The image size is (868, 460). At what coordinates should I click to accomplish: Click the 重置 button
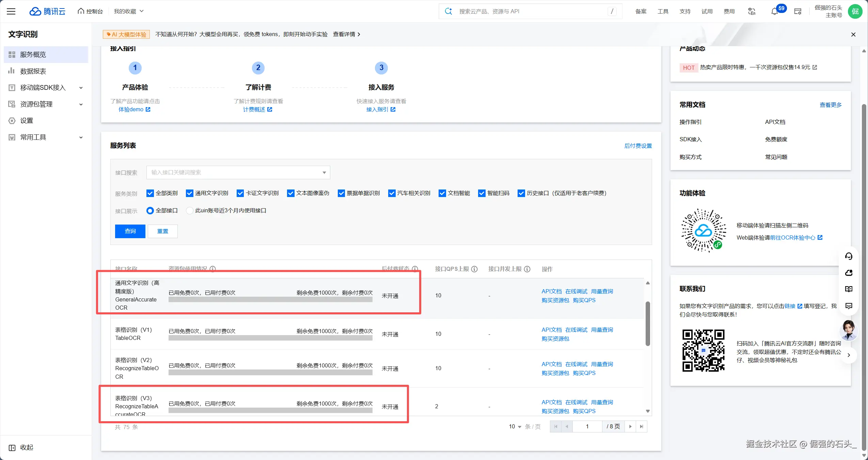pos(163,231)
